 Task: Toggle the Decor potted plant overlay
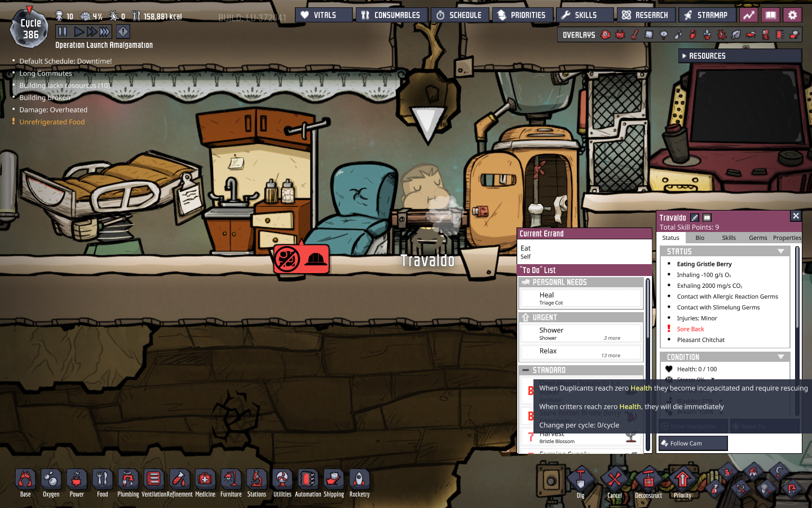point(707,35)
